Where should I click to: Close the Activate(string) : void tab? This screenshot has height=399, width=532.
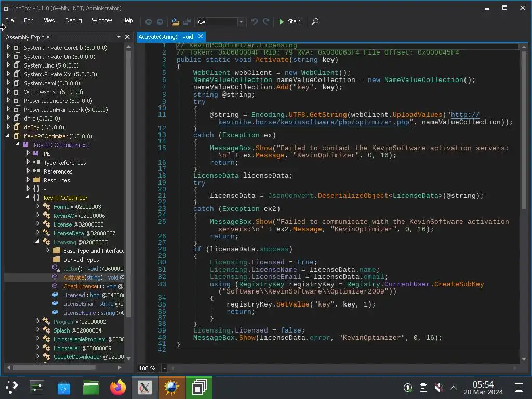(201, 36)
